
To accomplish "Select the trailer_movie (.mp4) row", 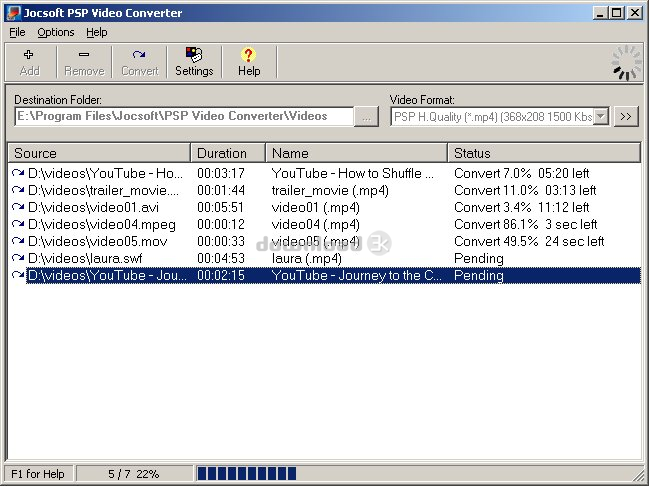I will 330,190.
